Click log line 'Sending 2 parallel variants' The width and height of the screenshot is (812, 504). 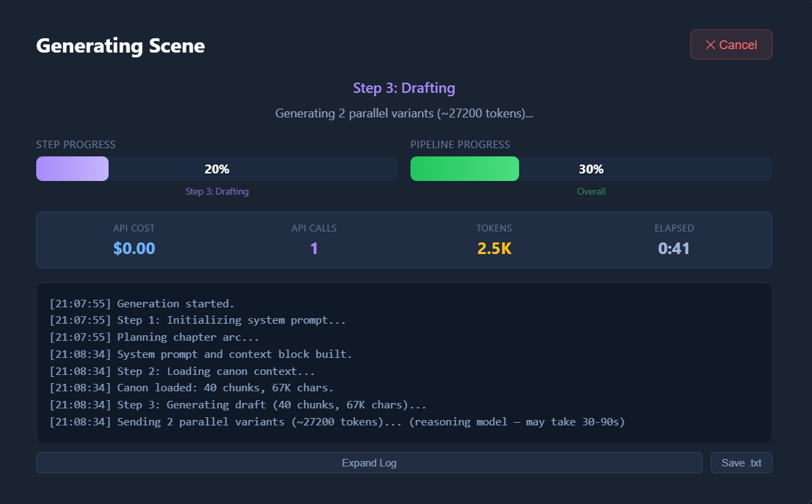pyautogui.click(x=337, y=422)
